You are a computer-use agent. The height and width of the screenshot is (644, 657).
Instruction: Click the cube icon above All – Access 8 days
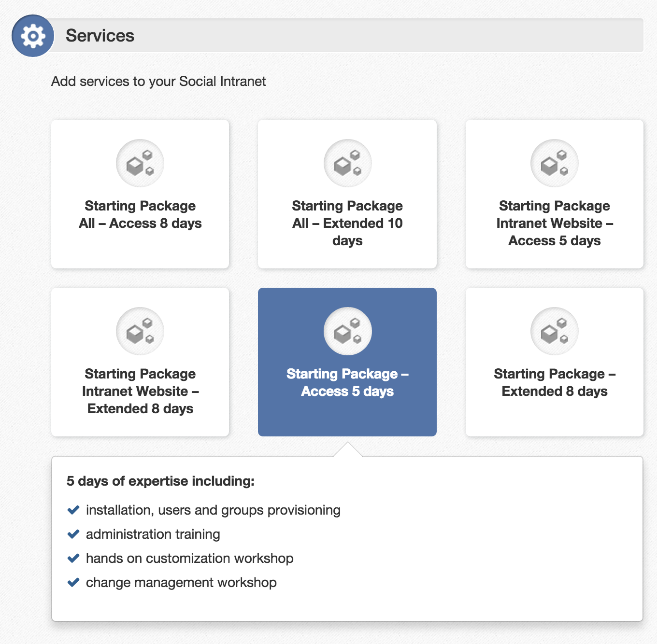tap(140, 163)
